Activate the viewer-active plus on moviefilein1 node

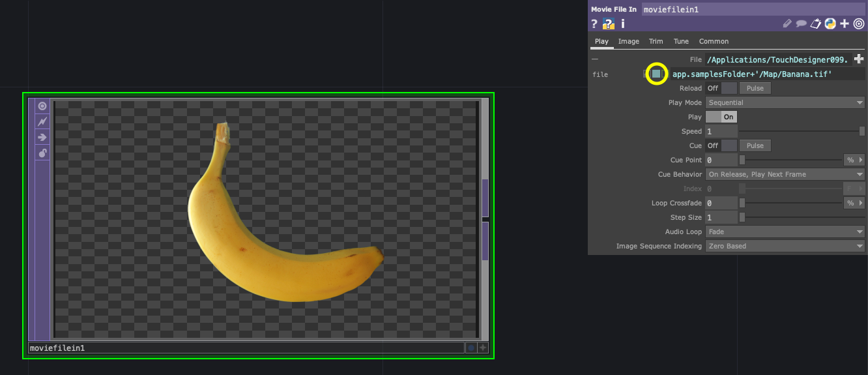point(483,348)
